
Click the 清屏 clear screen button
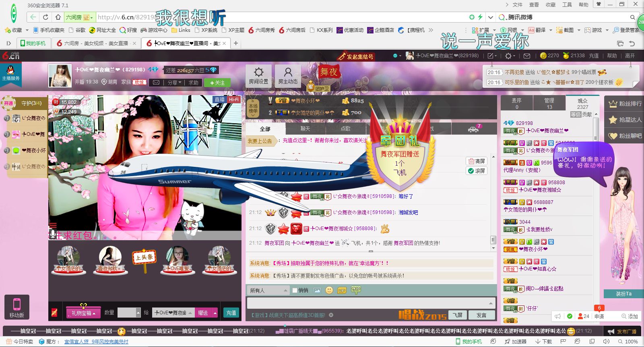[477, 161]
